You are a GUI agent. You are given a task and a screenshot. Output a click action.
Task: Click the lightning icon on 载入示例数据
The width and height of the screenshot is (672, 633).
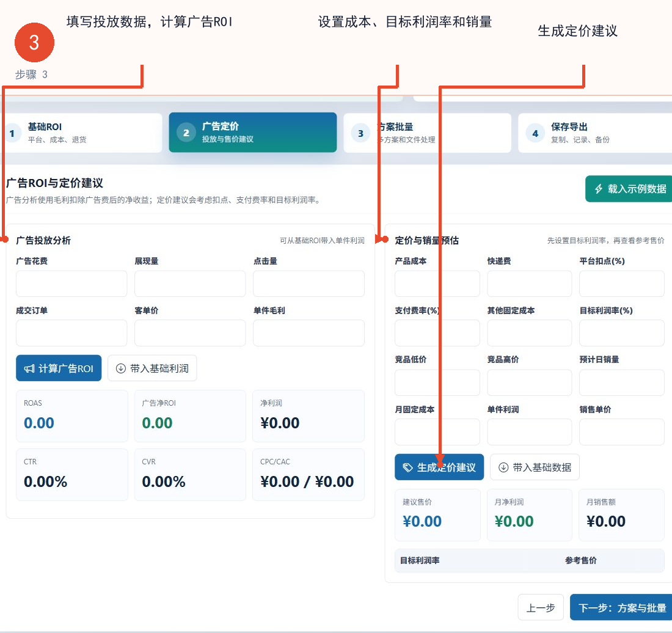click(x=599, y=189)
